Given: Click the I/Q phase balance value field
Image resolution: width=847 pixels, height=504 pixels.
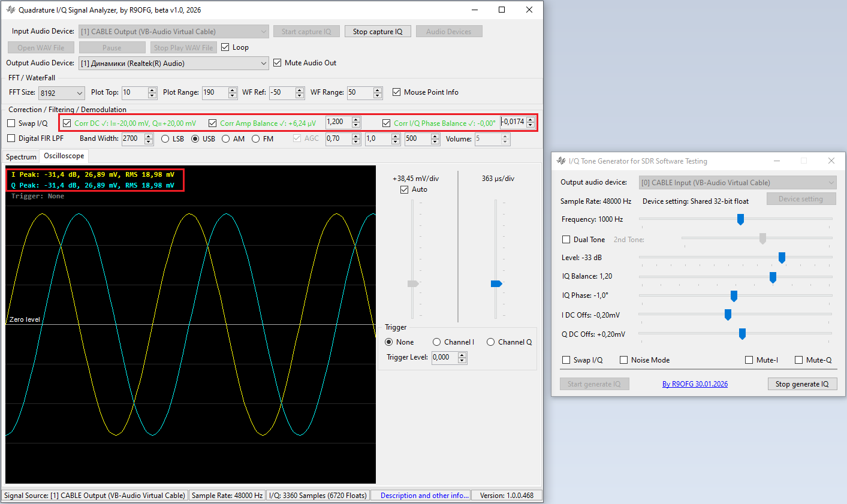Looking at the screenshot, I should tap(513, 122).
